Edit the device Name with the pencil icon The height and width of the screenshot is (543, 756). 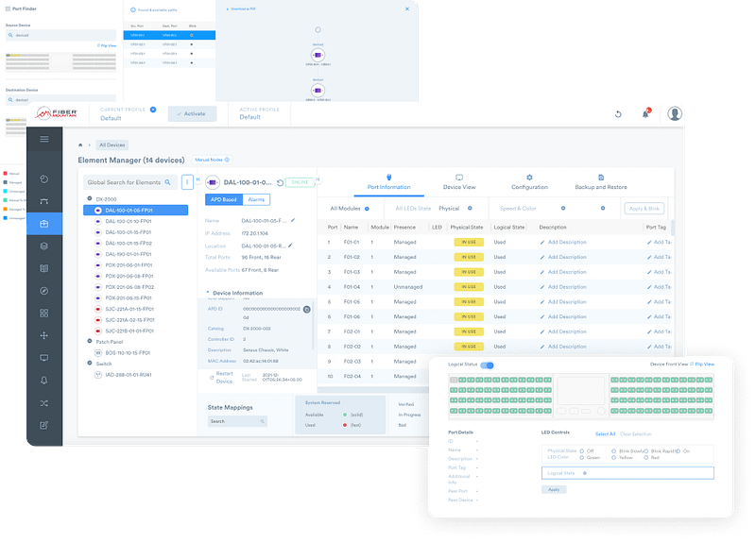click(293, 220)
